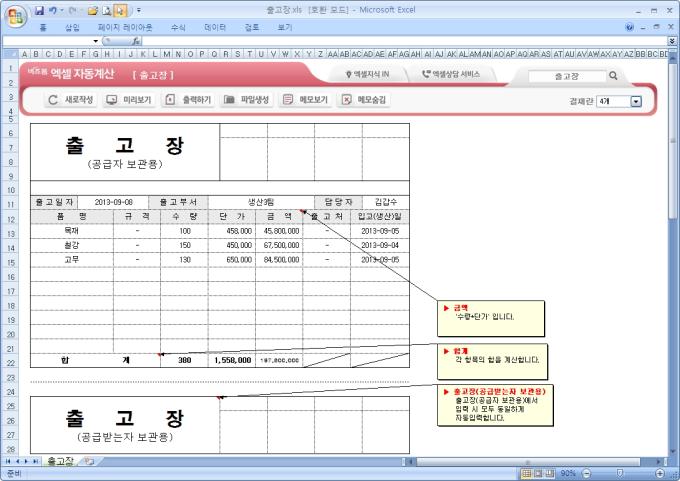Select the 담당자 value 김갑수
680x481 pixels.
coord(386,202)
